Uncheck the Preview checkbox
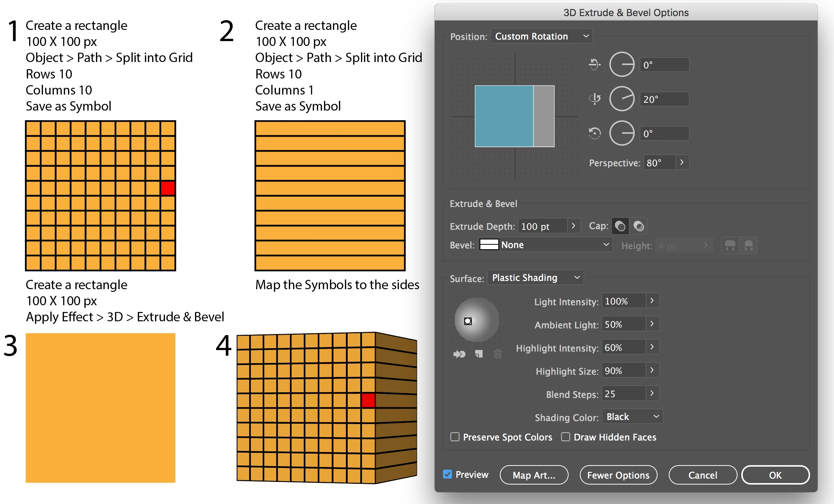 coord(447,474)
